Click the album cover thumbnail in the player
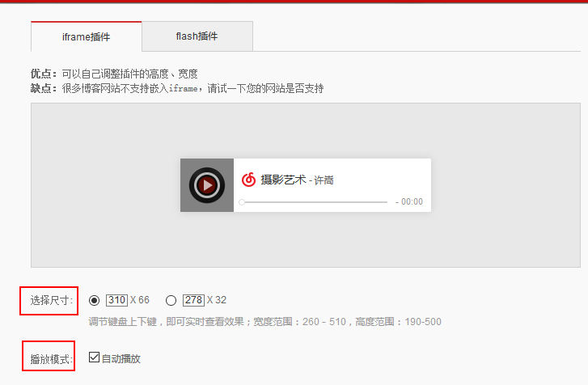The height and width of the screenshot is (385, 588). [207, 185]
